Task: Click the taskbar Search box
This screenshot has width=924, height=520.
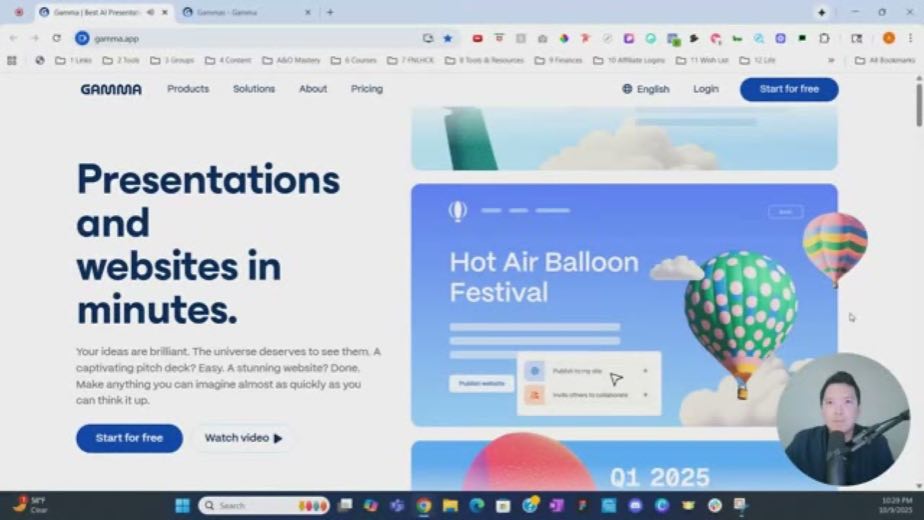Action: (x=263, y=505)
